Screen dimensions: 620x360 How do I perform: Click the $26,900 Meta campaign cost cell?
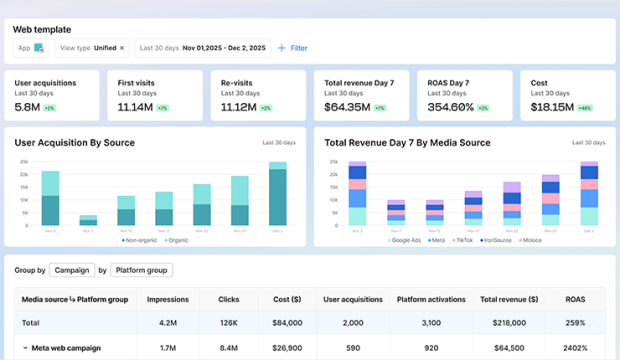pyautogui.click(x=287, y=348)
